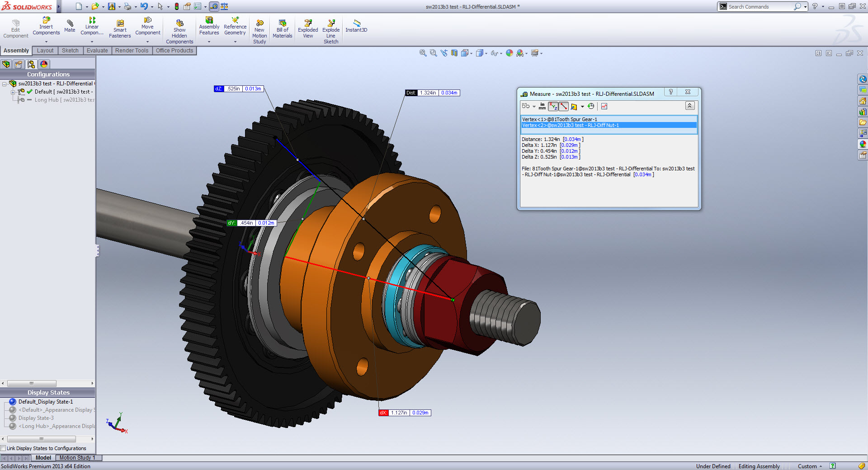868x470 pixels.
Task: Click the Motion Study 1 bottom tab
Action: (77, 458)
